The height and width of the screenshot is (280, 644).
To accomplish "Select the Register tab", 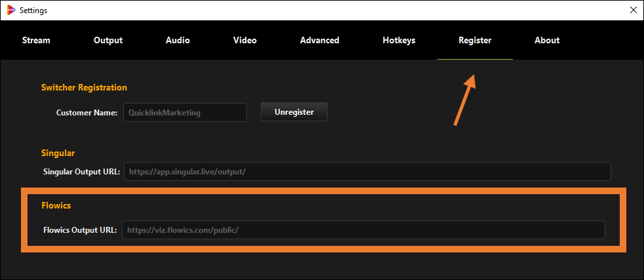I will [475, 40].
